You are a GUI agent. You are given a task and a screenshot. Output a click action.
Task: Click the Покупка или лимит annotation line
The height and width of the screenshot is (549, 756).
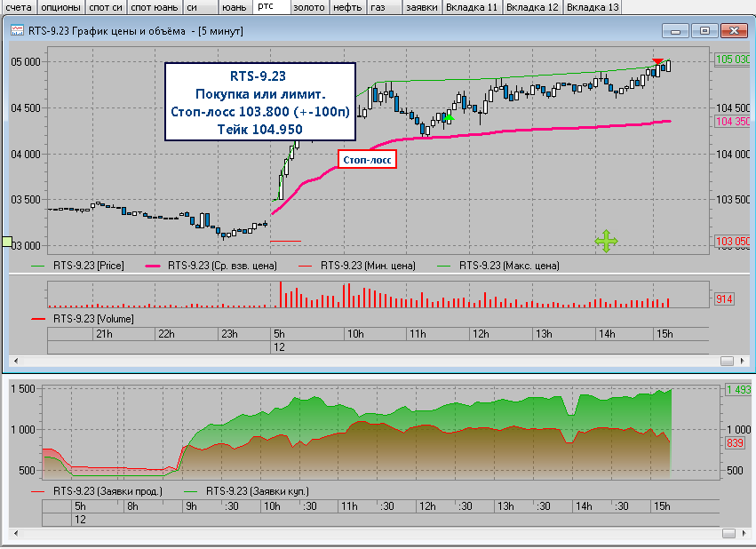260,94
